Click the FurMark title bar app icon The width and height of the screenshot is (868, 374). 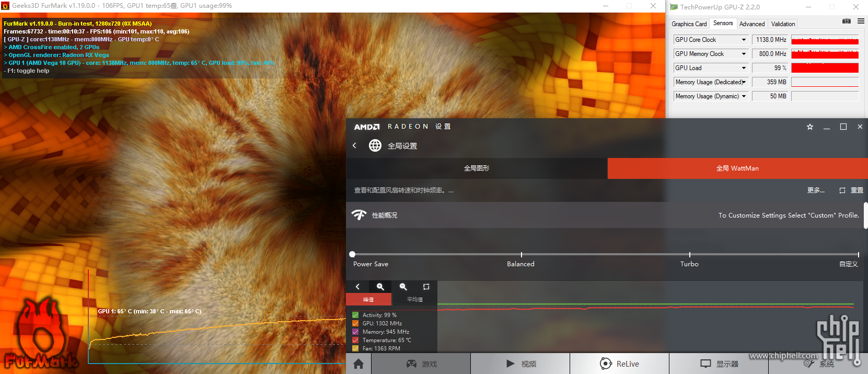coord(5,6)
